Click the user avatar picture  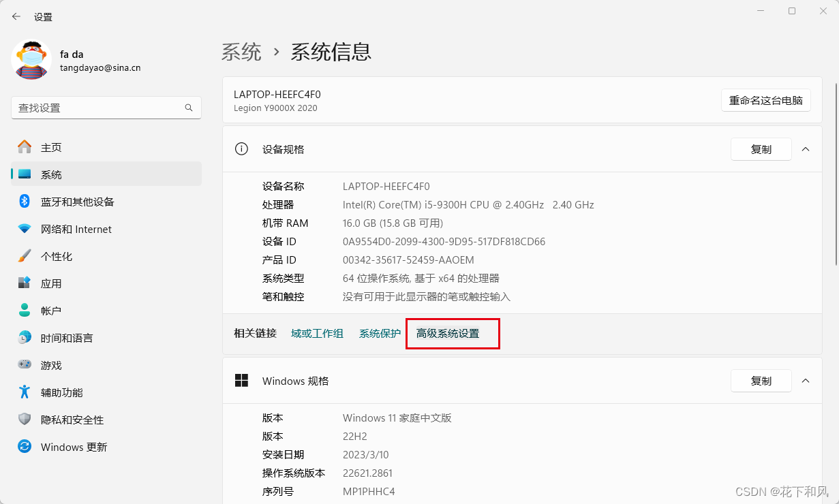(x=31, y=60)
